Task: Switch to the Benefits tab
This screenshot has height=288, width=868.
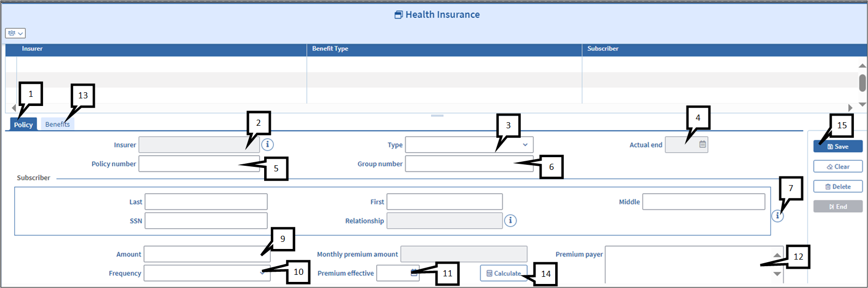Action: pos(57,124)
